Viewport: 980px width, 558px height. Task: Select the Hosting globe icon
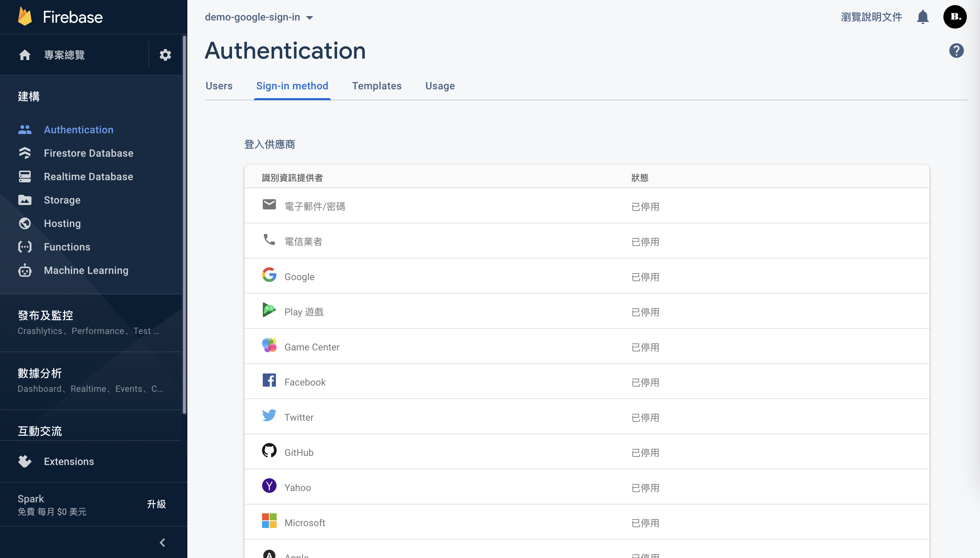tap(25, 223)
